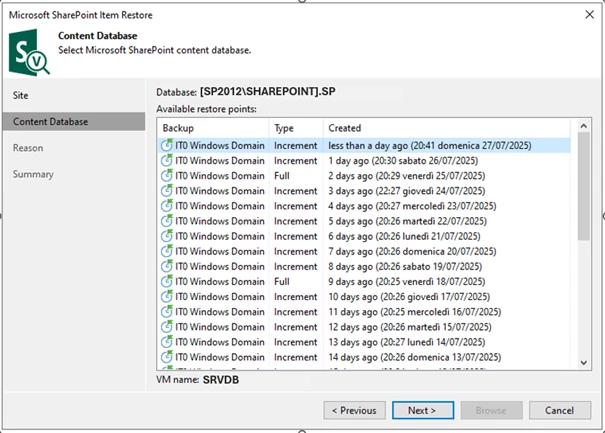Screen dimensions: 605x433
Task: Click Next to continue the wizard
Action: click(x=423, y=410)
